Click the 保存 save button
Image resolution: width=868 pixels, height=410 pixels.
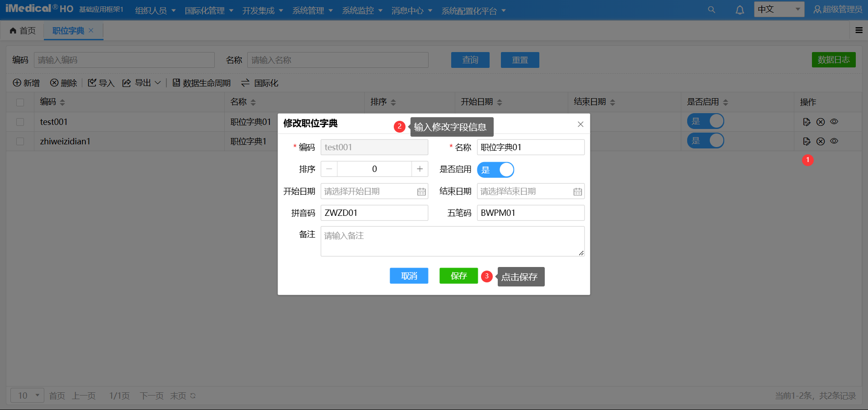pyautogui.click(x=458, y=276)
